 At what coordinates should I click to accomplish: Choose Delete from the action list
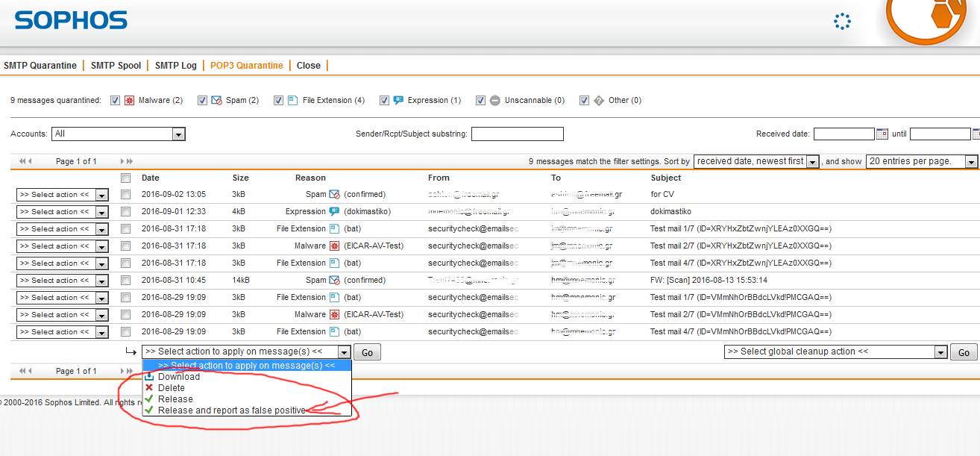[x=247, y=388]
